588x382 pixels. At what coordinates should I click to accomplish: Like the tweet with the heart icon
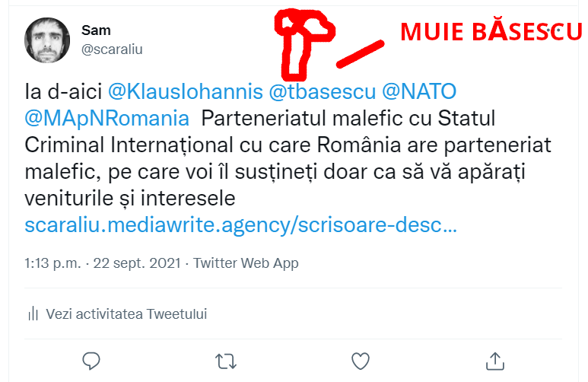pos(361,361)
